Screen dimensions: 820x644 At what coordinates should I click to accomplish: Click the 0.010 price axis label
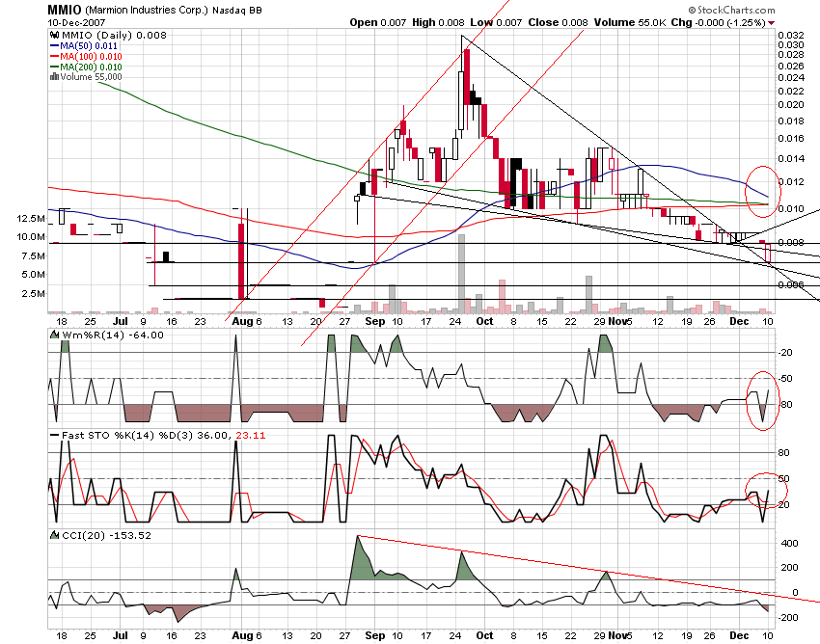pyautogui.click(x=791, y=208)
